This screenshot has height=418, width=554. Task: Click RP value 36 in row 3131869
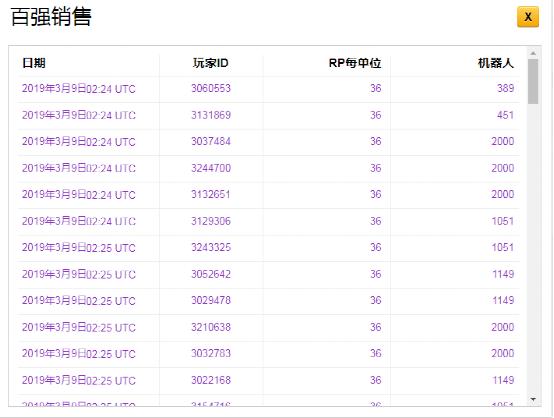click(x=376, y=115)
